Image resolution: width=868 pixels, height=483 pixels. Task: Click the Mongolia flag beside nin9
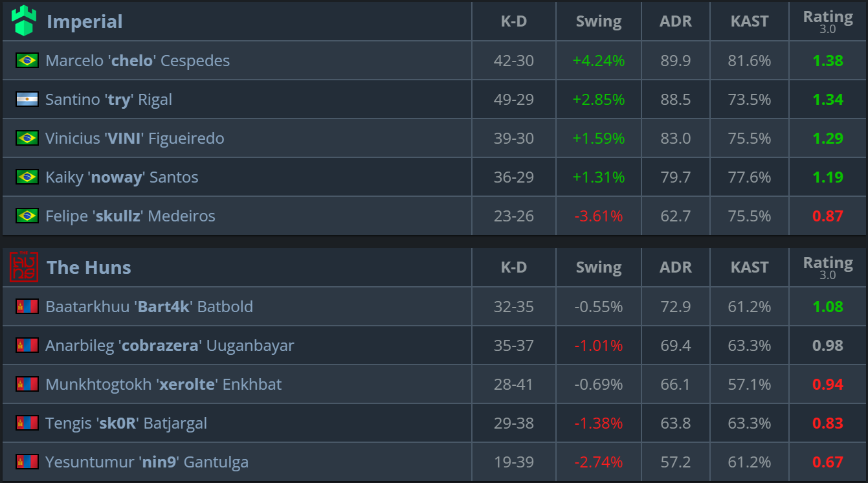click(27, 462)
